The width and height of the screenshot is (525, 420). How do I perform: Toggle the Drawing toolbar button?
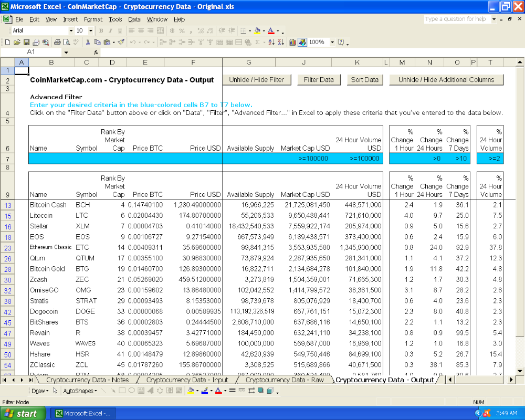[x=302, y=42]
